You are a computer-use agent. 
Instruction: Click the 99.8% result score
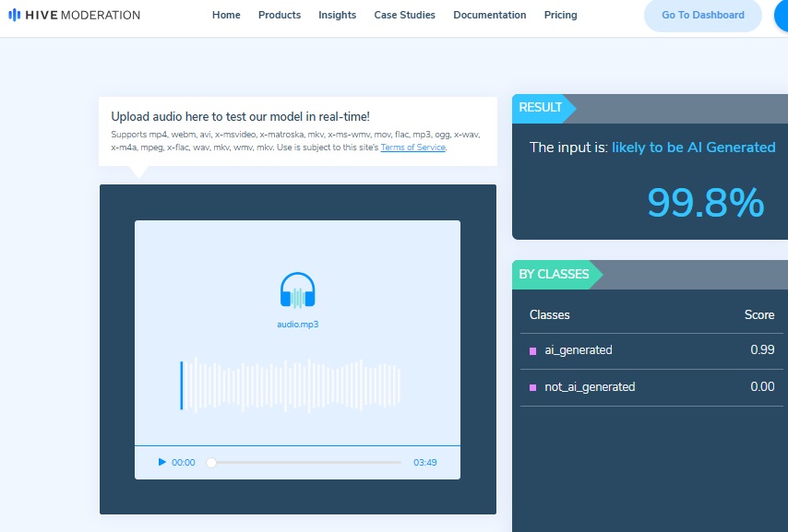706,203
